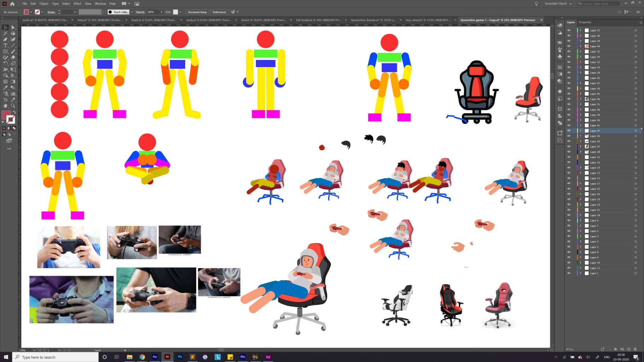644x362 pixels.
Task: Open the Edit menu
Action: tap(33, 4)
